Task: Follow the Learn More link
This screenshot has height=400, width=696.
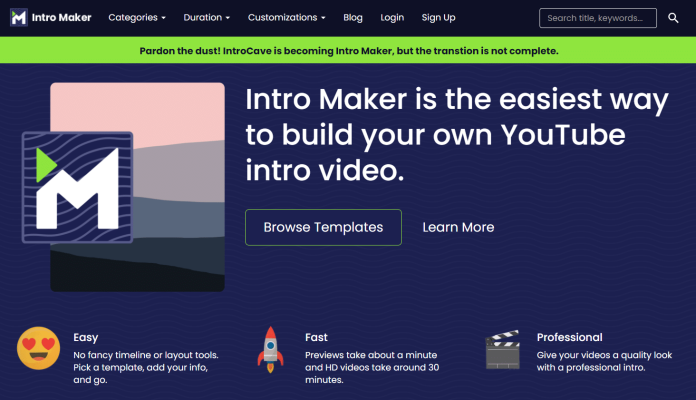Action: (458, 227)
